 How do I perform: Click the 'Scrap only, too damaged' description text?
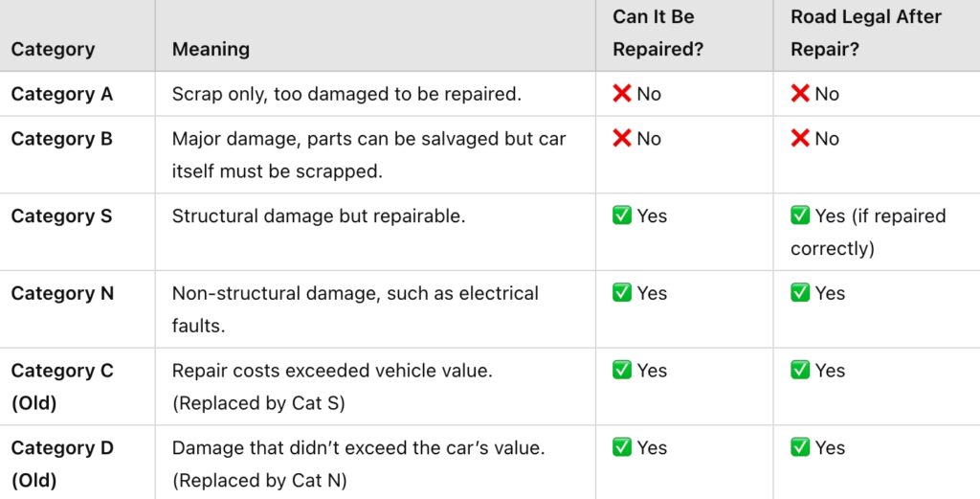[x=345, y=94]
